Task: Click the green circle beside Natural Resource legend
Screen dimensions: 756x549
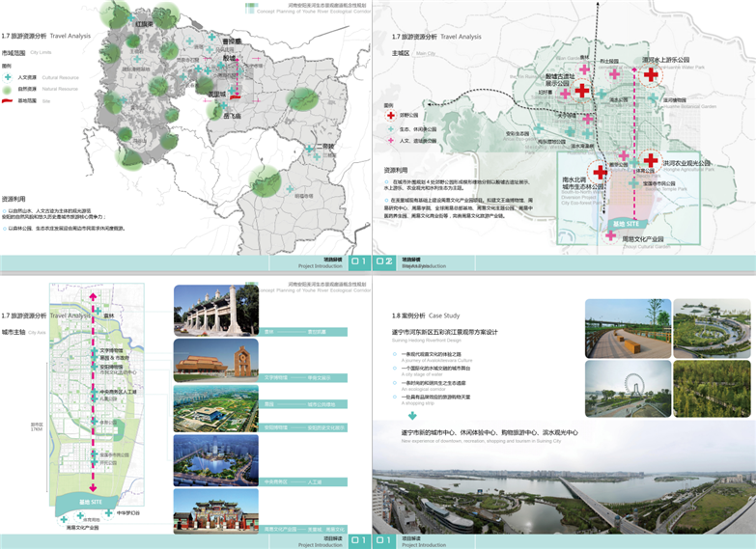Action: (x=7, y=89)
